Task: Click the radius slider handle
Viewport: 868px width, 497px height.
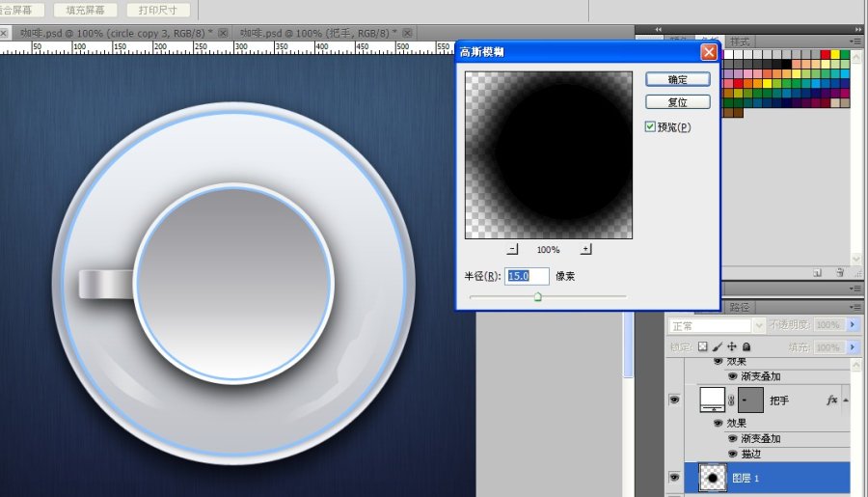Action: (x=537, y=297)
